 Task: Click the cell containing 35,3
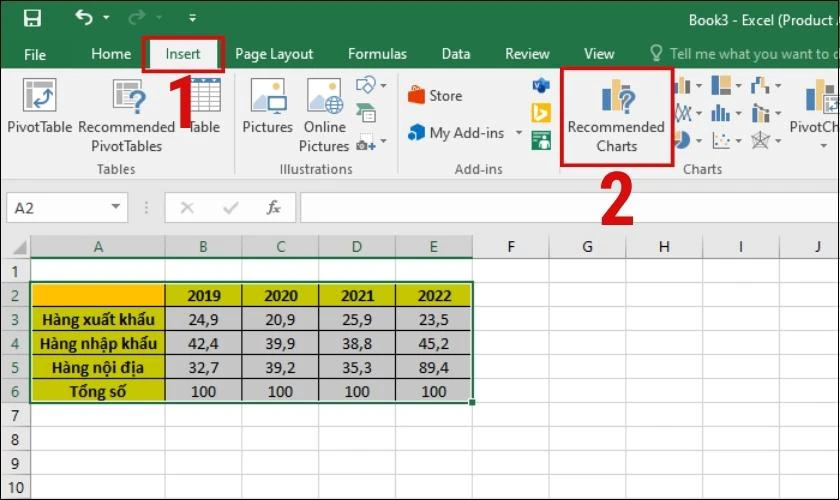tap(357, 368)
